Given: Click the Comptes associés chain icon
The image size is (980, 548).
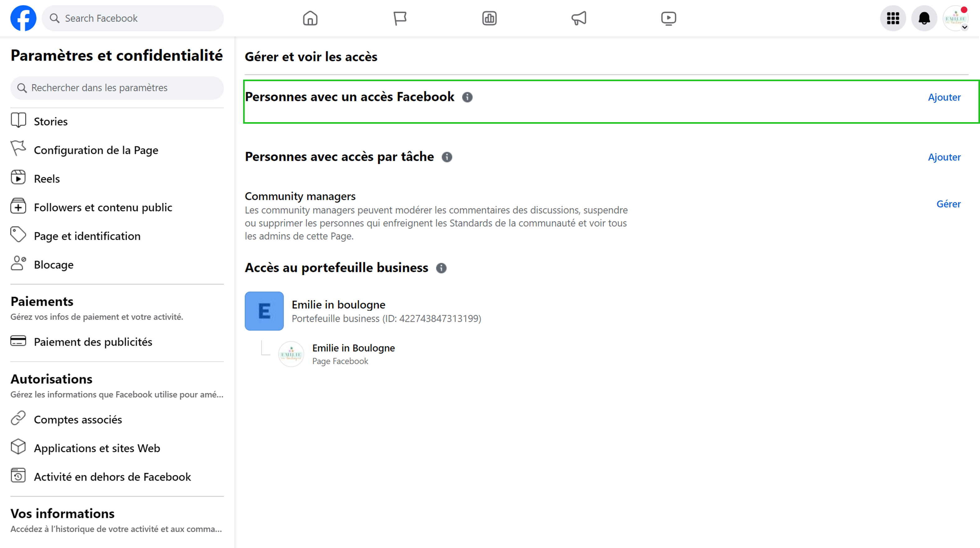Looking at the screenshot, I should [x=18, y=418].
